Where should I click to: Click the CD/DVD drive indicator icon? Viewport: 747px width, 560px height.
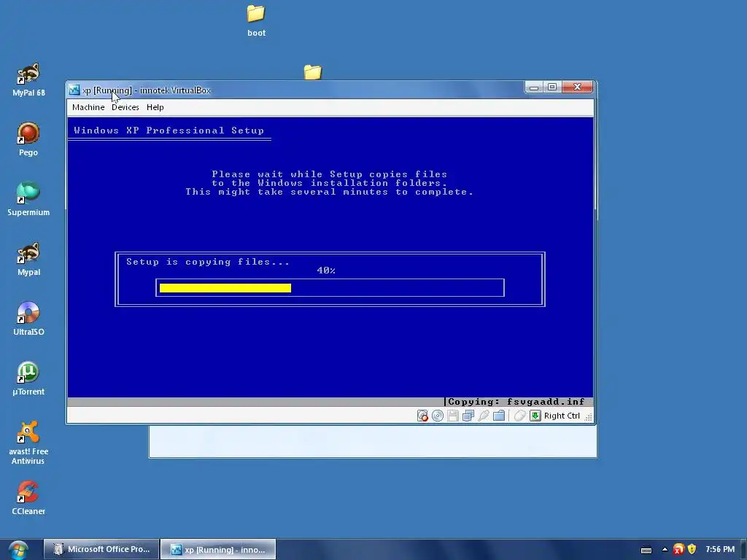click(438, 416)
